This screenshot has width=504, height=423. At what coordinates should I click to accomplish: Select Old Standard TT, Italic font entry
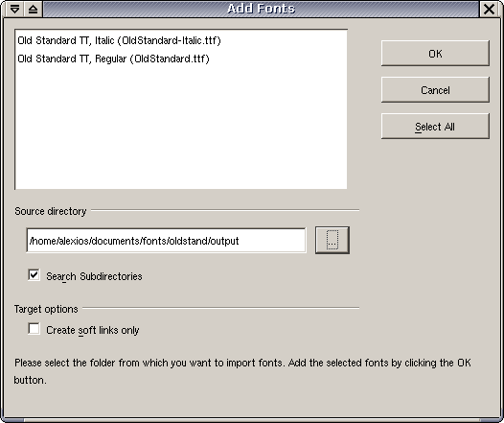pos(119,40)
